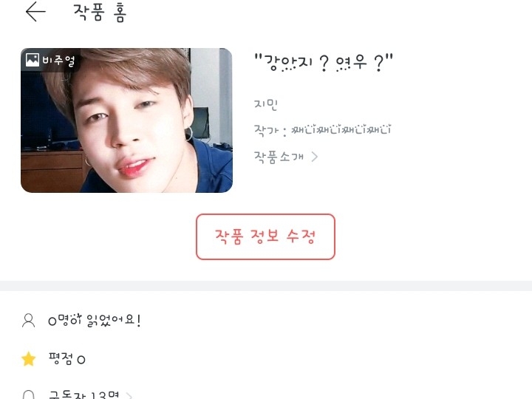Open the 평점 0 rating text

(66, 359)
